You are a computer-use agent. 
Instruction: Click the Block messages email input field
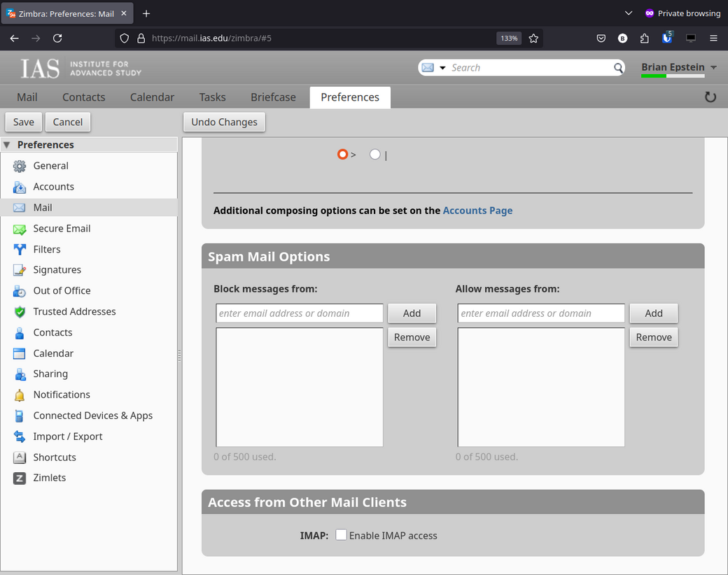pyautogui.click(x=300, y=313)
